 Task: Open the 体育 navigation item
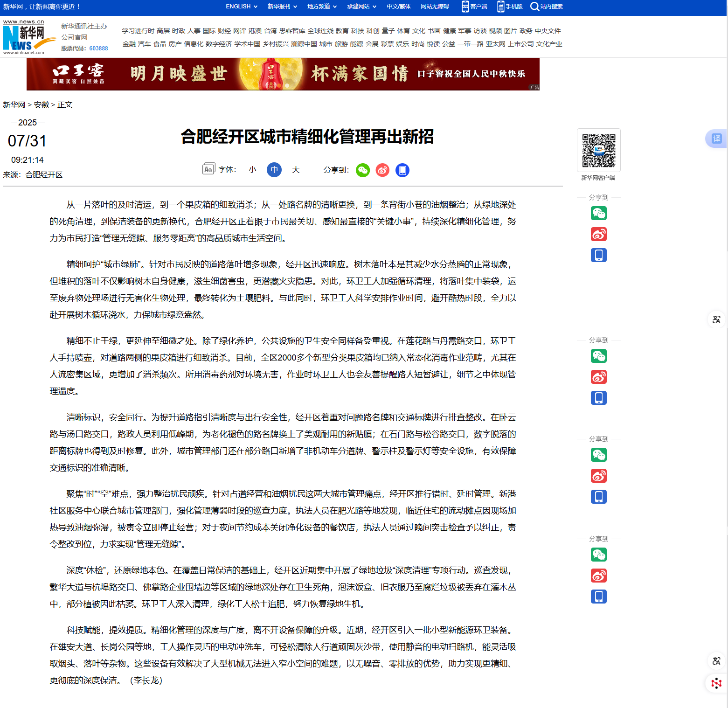click(x=403, y=31)
